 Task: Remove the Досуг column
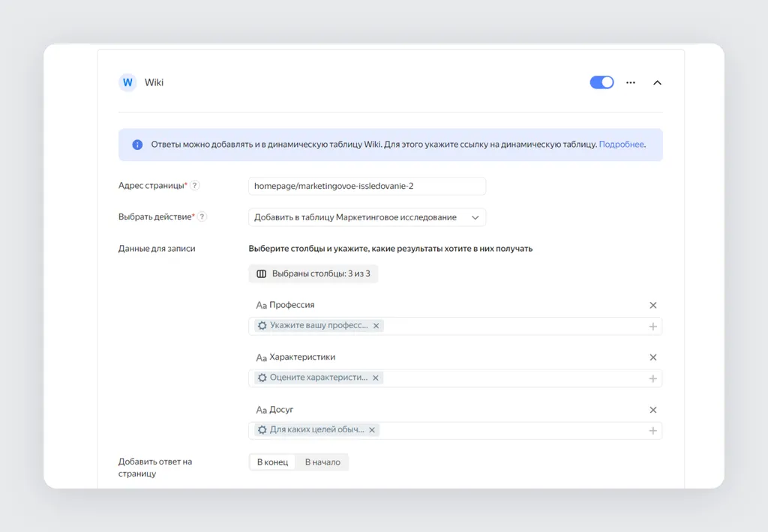click(652, 410)
